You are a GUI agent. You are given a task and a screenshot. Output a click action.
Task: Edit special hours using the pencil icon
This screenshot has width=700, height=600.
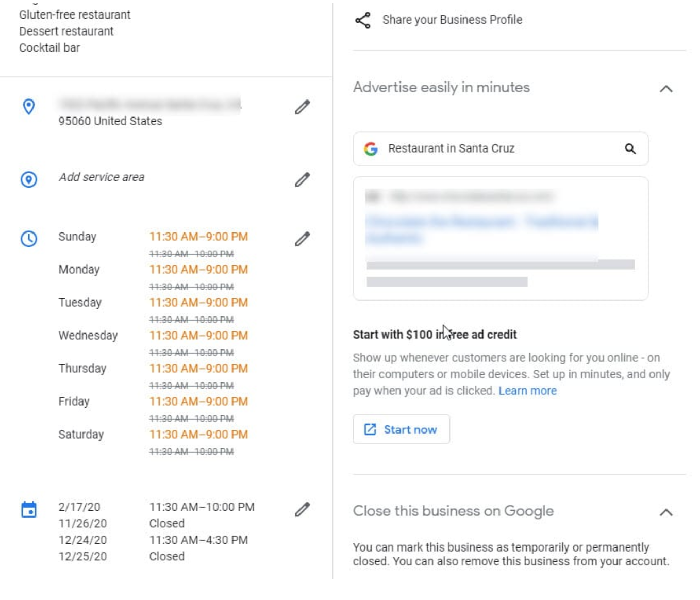(x=302, y=509)
